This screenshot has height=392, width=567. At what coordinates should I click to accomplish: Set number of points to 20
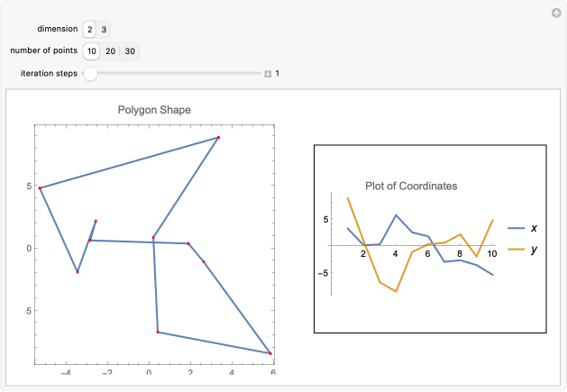pos(110,51)
